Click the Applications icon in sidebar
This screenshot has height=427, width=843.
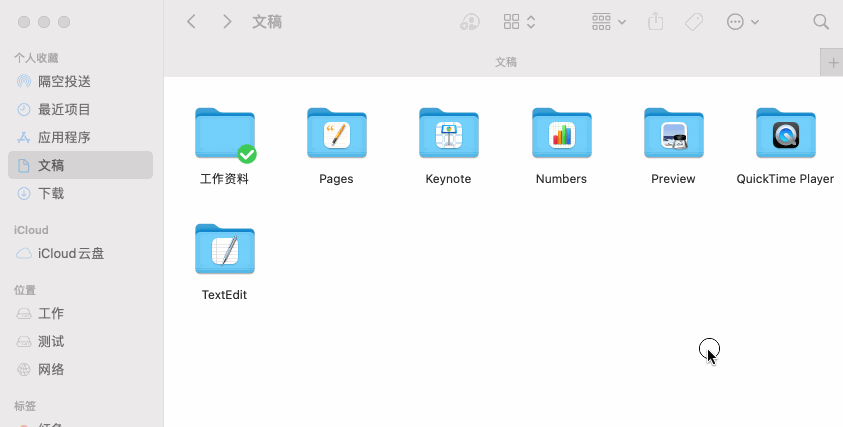pos(24,137)
